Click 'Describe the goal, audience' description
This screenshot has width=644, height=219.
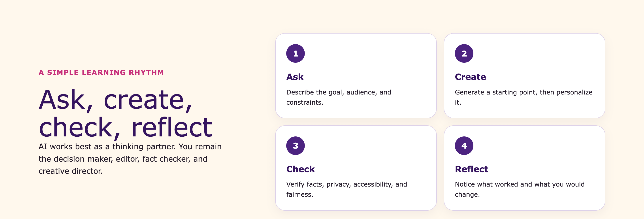tap(339, 97)
